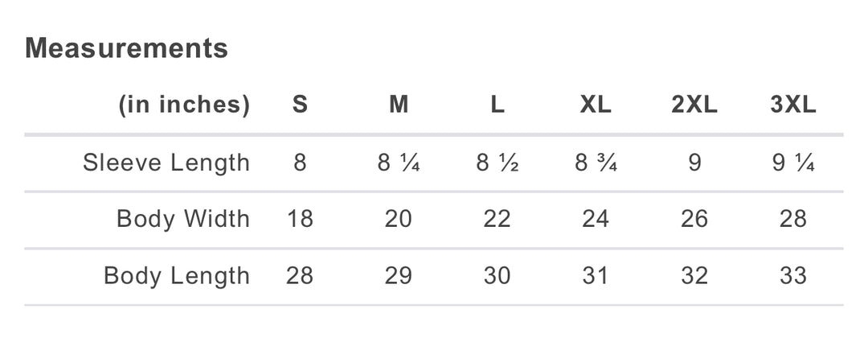Click the "(in inches)" header label
This screenshot has width=868, height=342.
tap(184, 105)
